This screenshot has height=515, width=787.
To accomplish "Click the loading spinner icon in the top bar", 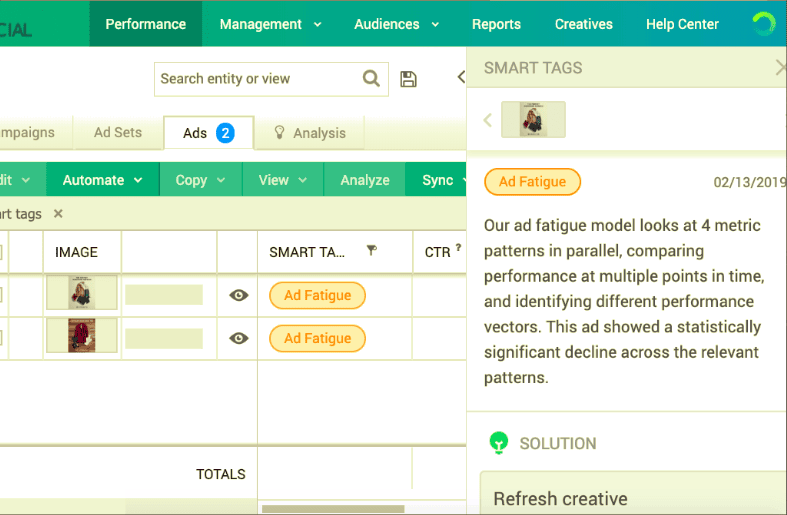I will pos(764,24).
